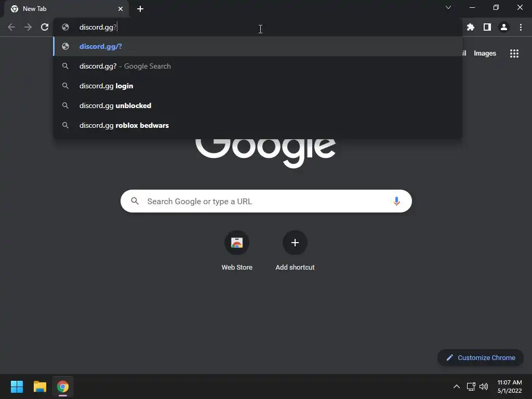532x399 pixels.
Task: Open a new tab with plus button
Action: click(x=140, y=9)
